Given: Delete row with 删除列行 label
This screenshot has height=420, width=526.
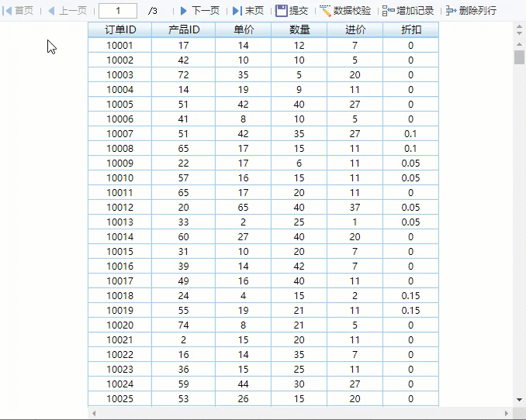Looking at the screenshot, I should (478, 11).
